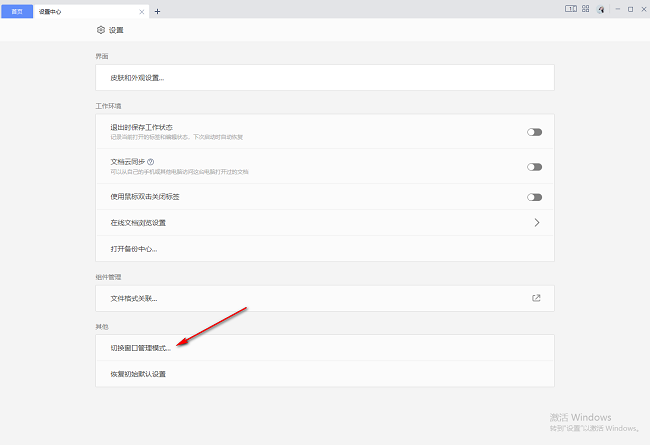
Task: Toggle 文档云同步 switch
Action: pos(534,167)
